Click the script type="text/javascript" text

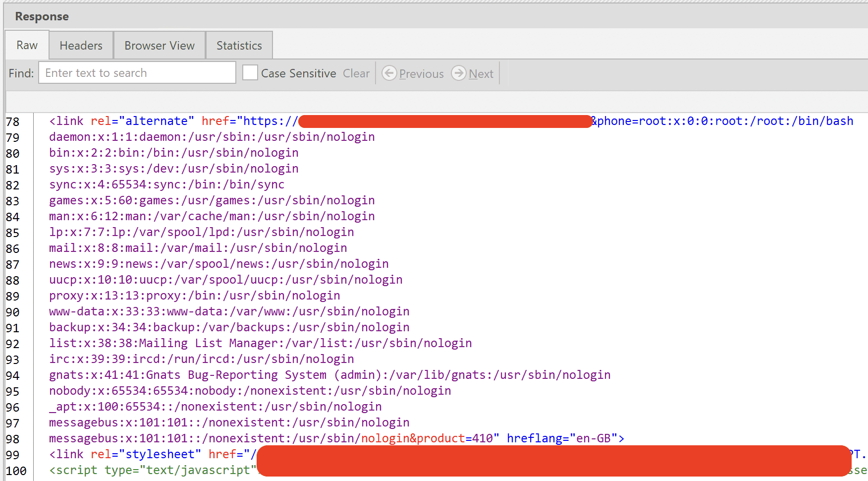(x=153, y=470)
